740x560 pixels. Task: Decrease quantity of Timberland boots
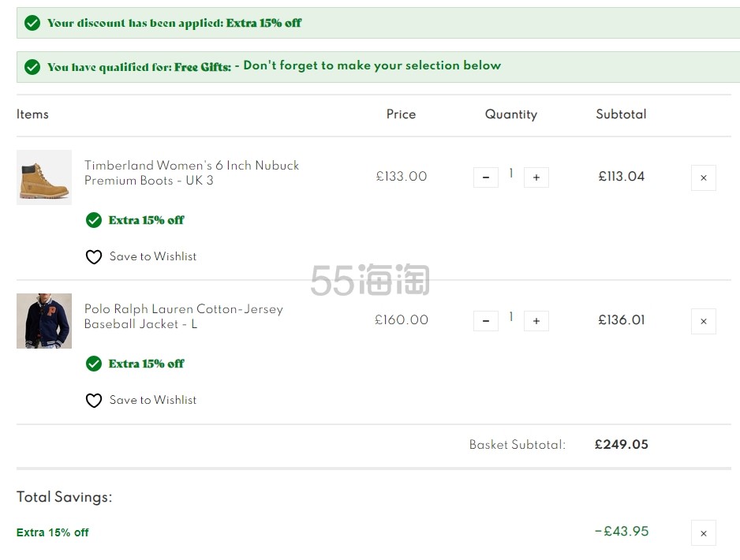coord(486,177)
